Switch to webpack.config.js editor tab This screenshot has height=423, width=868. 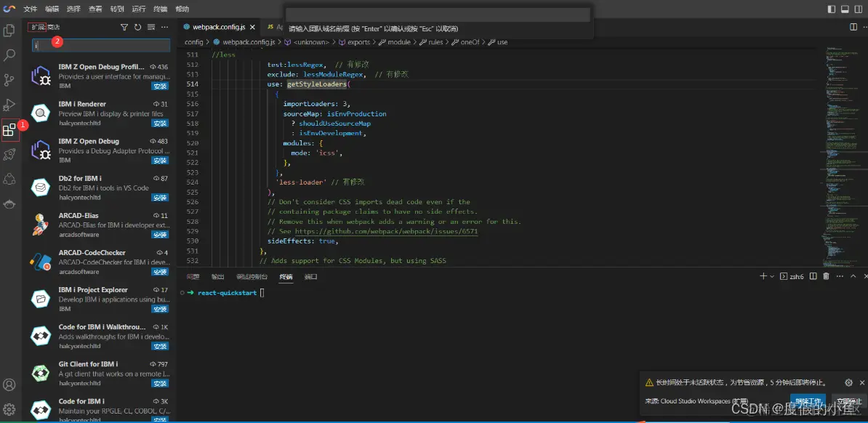click(219, 27)
